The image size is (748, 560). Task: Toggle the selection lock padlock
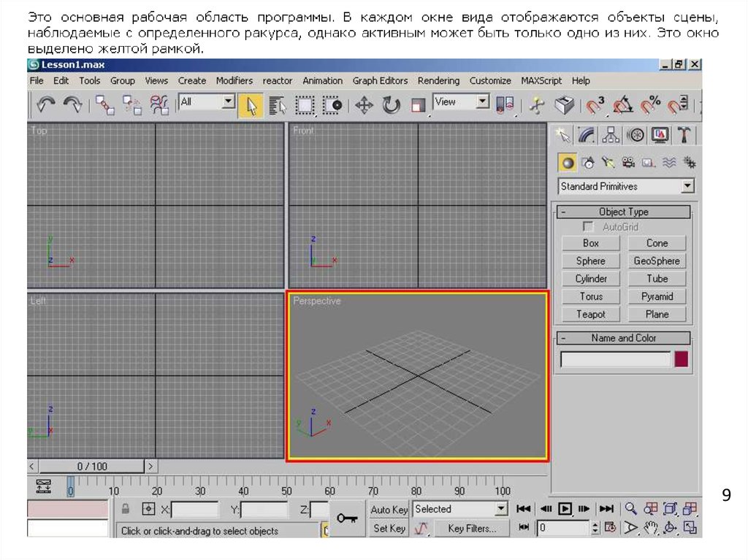126,509
